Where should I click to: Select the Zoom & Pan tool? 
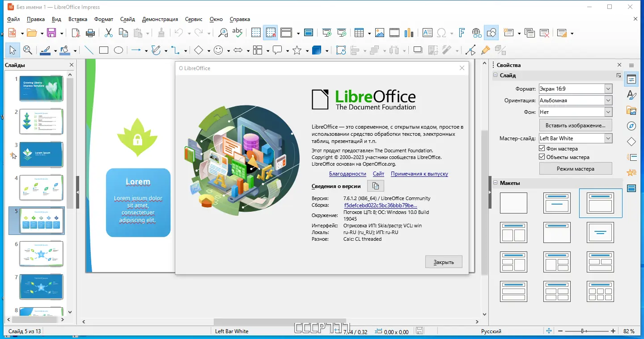(x=27, y=50)
